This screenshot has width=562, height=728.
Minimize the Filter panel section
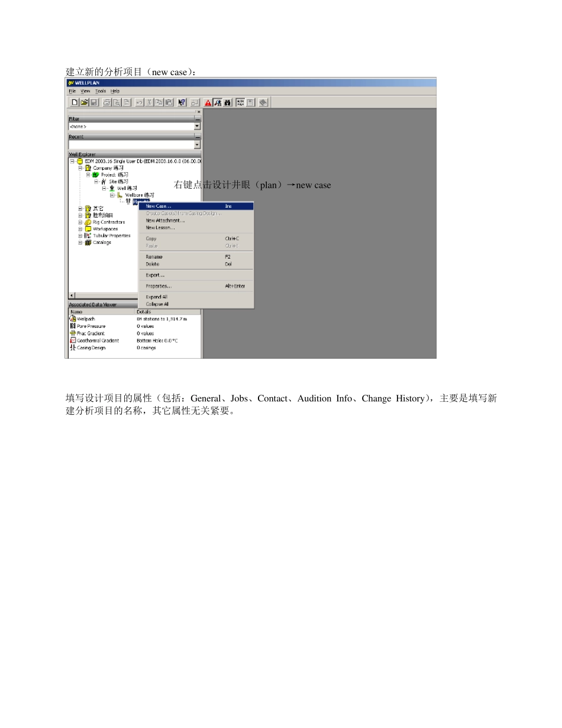click(x=198, y=119)
